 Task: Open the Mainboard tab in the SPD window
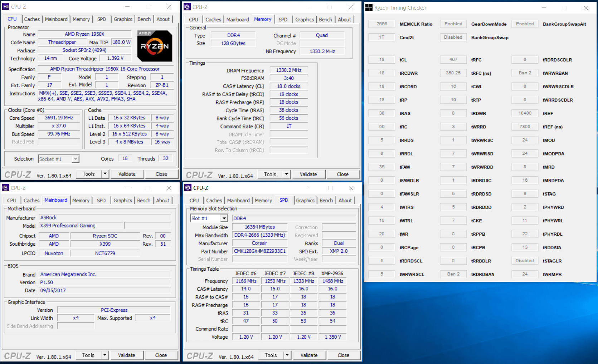pyautogui.click(x=238, y=201)
